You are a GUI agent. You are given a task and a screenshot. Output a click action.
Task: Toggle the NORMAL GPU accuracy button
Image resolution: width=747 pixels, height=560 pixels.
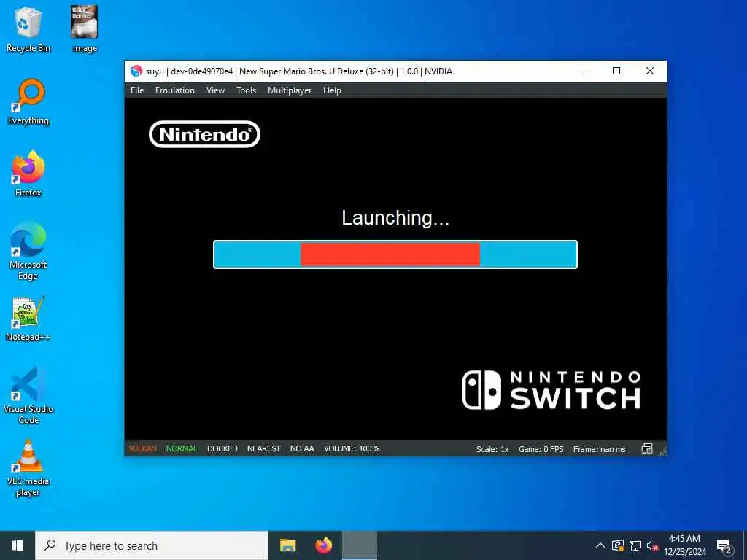coord(182,448)
